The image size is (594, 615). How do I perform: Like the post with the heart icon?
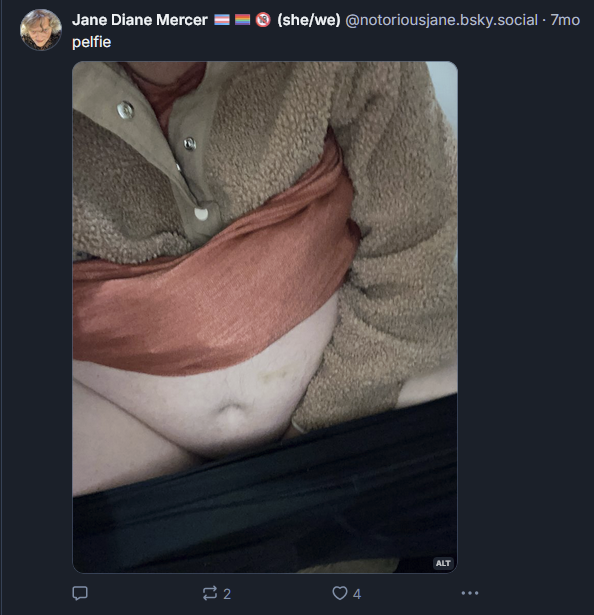point(340,593)
